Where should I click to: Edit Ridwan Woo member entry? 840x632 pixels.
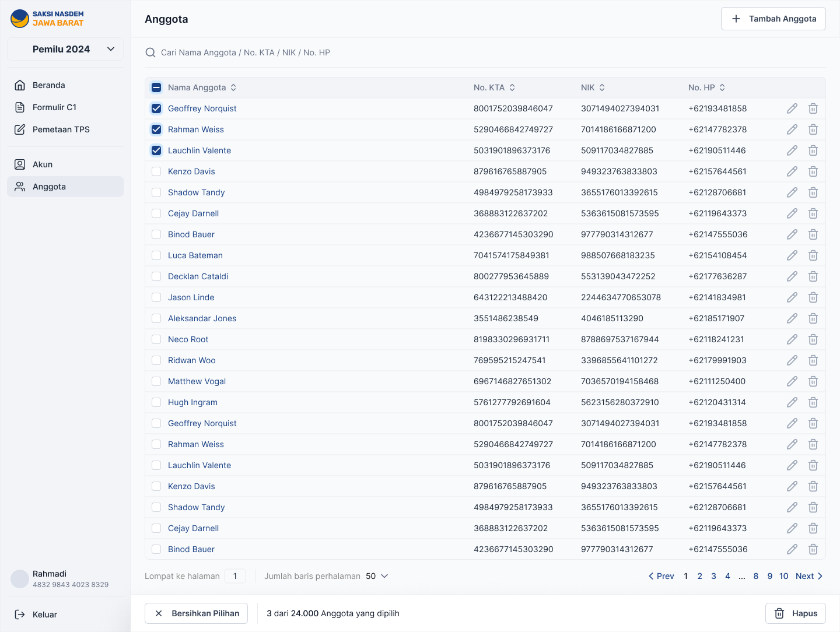pyautogui.click(x=792, y=360)
